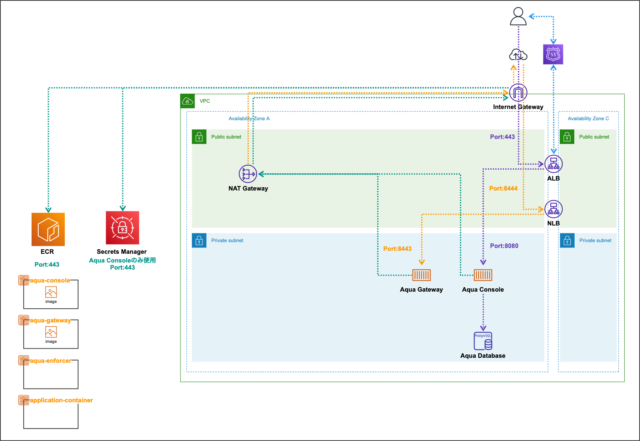Click the NLB label text
This screenshot has height=441, width=640.
[553, 223]
